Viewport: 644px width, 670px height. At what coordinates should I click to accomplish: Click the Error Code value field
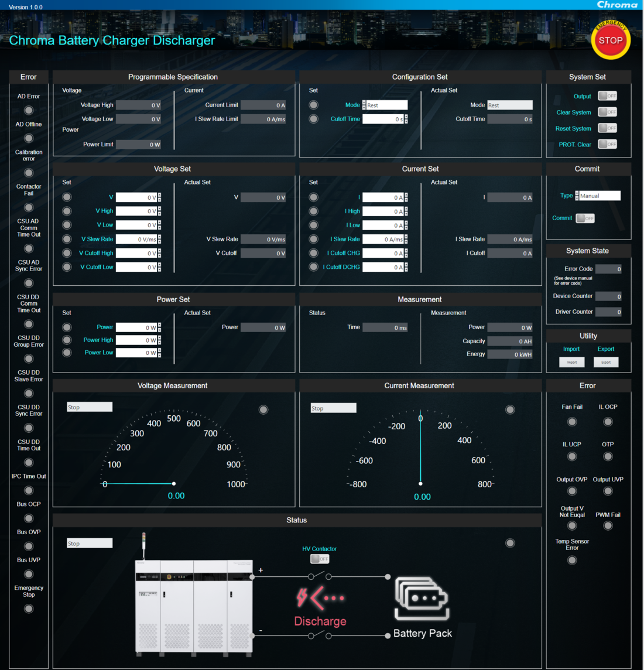(608, 269)
